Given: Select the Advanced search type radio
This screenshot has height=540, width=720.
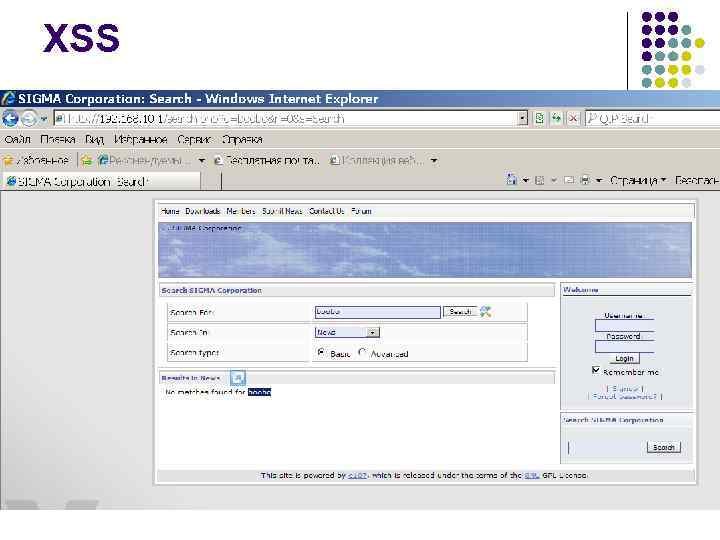Looking at the screenshot, I should [x=362, y=353].
